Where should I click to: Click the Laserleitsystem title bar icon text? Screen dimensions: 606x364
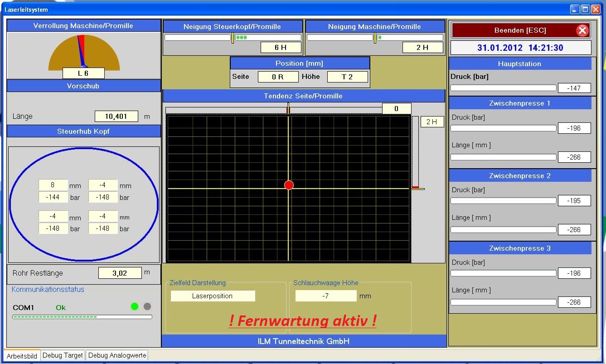26,9
